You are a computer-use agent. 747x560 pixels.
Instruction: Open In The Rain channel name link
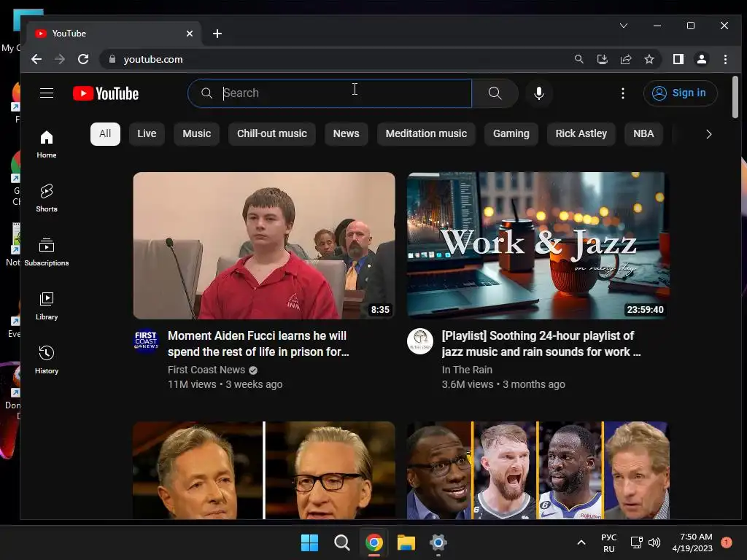467,370
